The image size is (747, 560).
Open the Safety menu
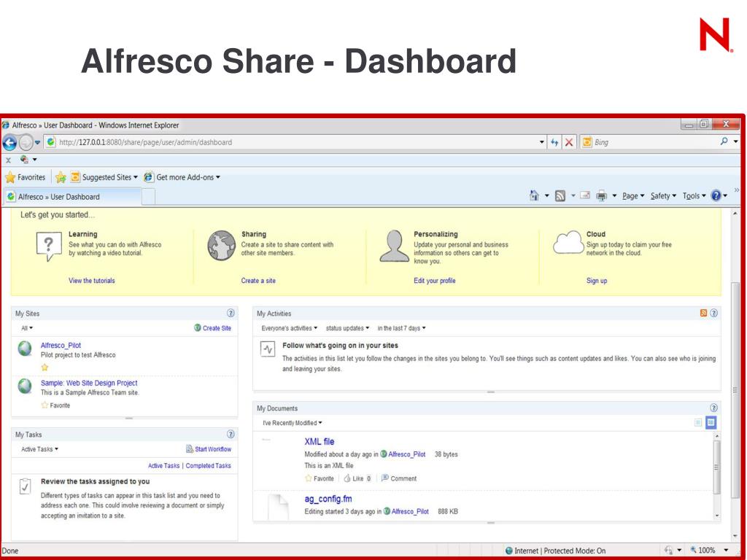663,195
